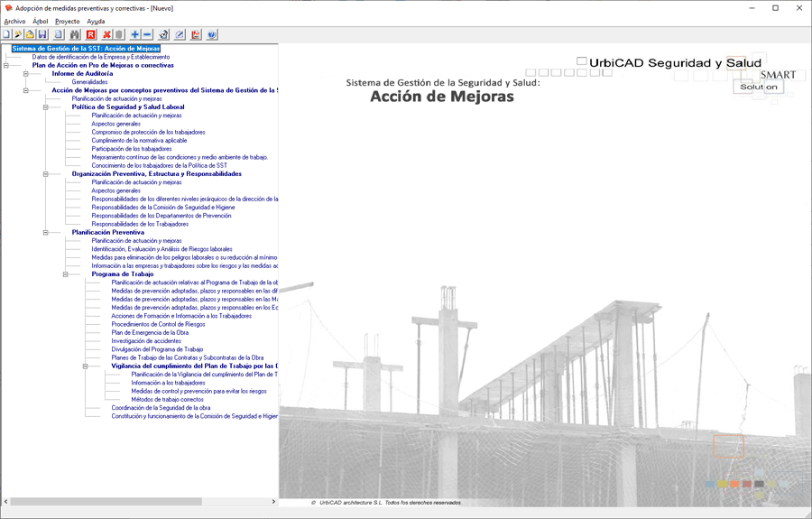Select Acciones de Formación e Información item

pos(181,316)
